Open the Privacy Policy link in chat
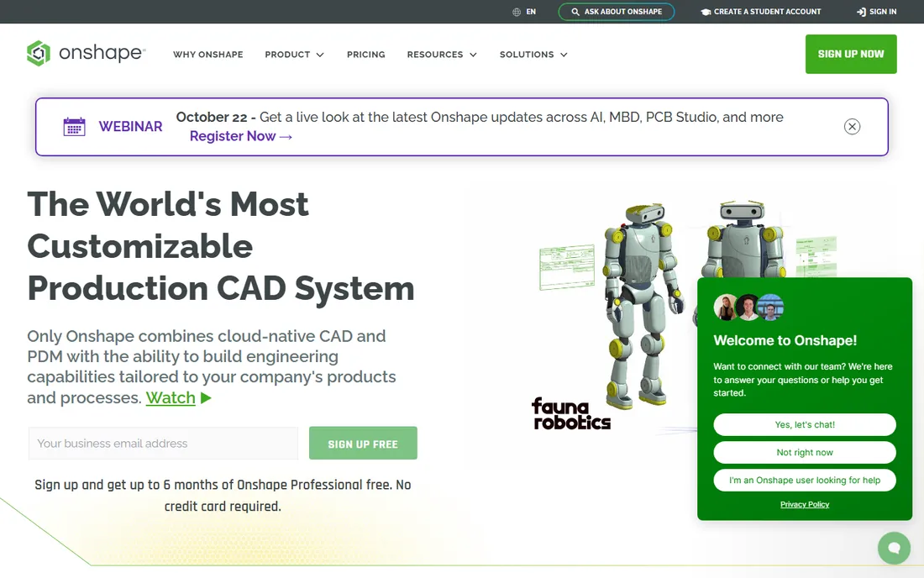 point(805,504)
